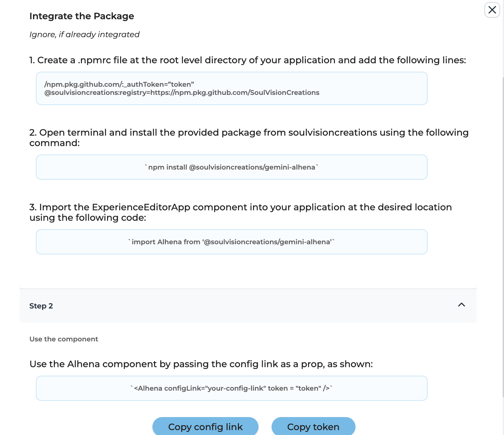Image resolution: width=504 pixels, height=435 pixels.
Task: Click the 'Open terminal and install' instruction
Action: (249, 137)
